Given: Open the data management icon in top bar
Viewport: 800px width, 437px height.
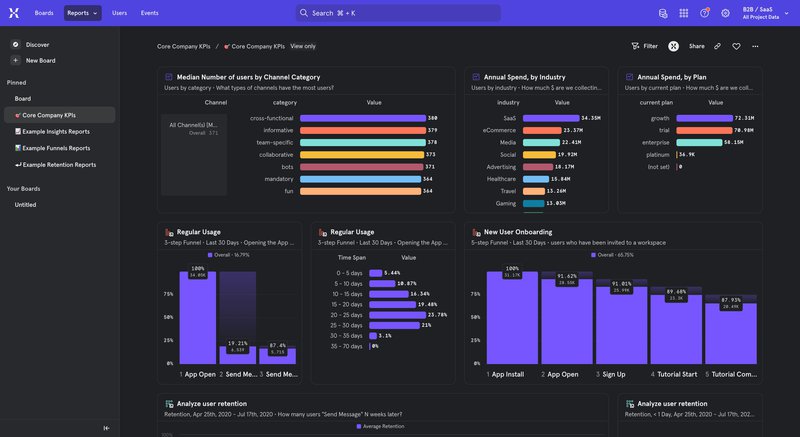Looking at the screenshot, I should [662, 13].
